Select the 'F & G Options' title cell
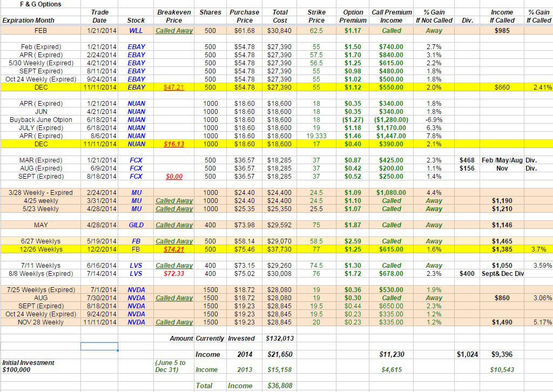Screen dimensions: 553x392 41,4
